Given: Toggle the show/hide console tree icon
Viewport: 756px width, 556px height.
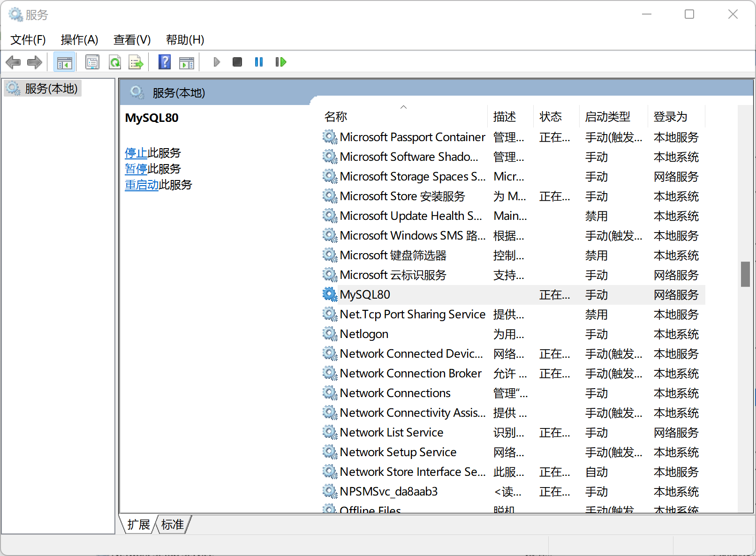Looking at the screenshot, I should click(x=64, y=62).
